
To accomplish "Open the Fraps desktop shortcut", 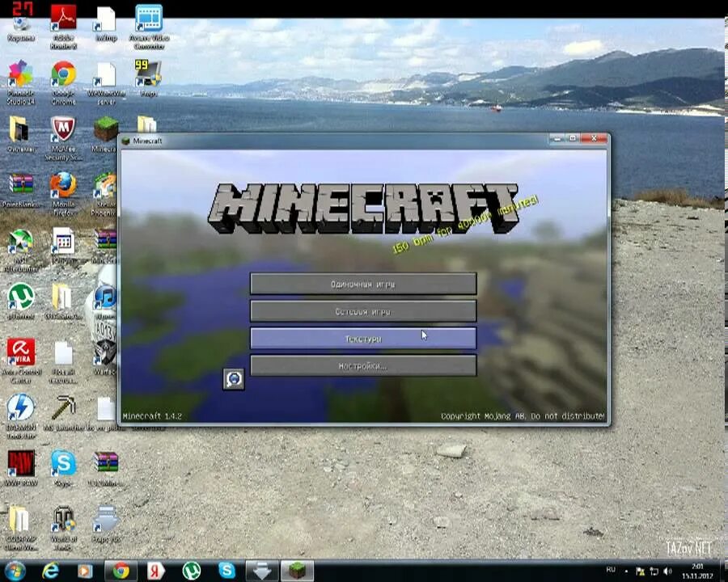I will (149, 78).
